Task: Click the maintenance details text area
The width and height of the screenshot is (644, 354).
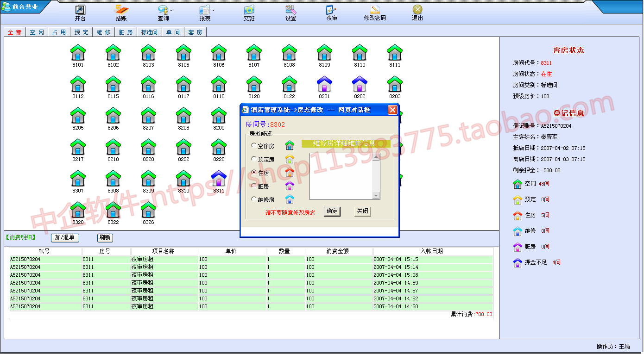Action: 341,176
